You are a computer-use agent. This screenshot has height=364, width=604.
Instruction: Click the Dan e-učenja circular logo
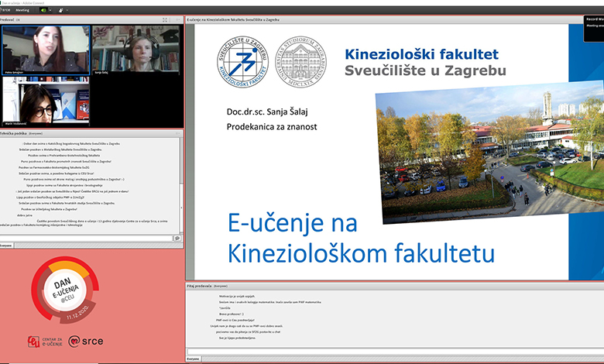coord(65,290)
